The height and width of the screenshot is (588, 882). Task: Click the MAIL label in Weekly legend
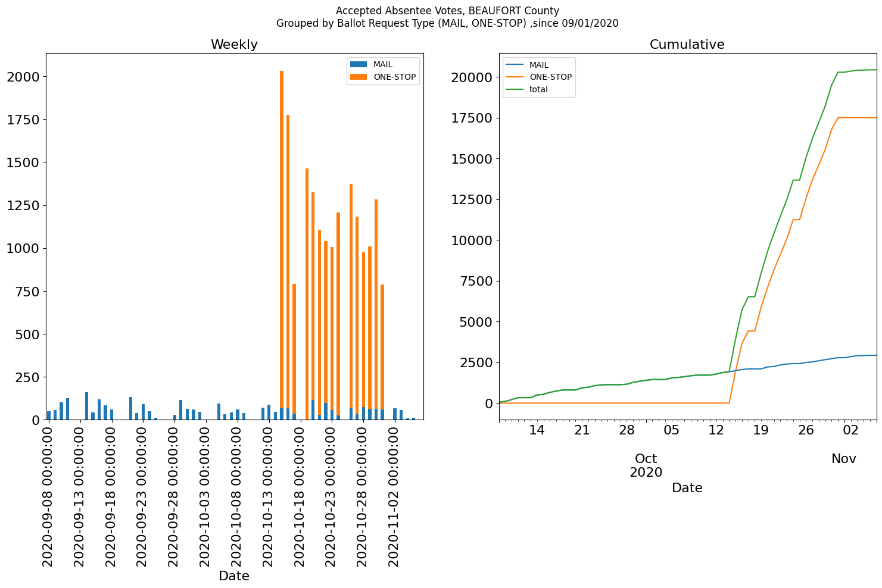pos(383,64)
